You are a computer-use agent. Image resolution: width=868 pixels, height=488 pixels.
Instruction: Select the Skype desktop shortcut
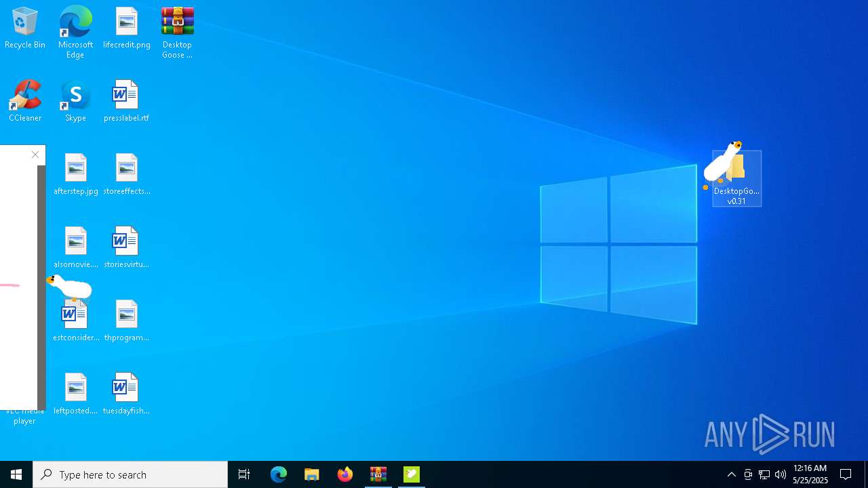click(75, 101)
